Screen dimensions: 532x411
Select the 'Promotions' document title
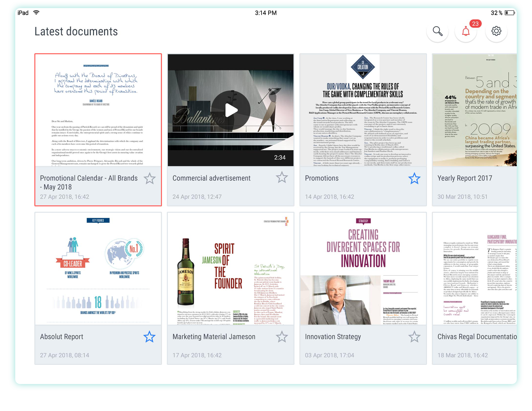322,178
